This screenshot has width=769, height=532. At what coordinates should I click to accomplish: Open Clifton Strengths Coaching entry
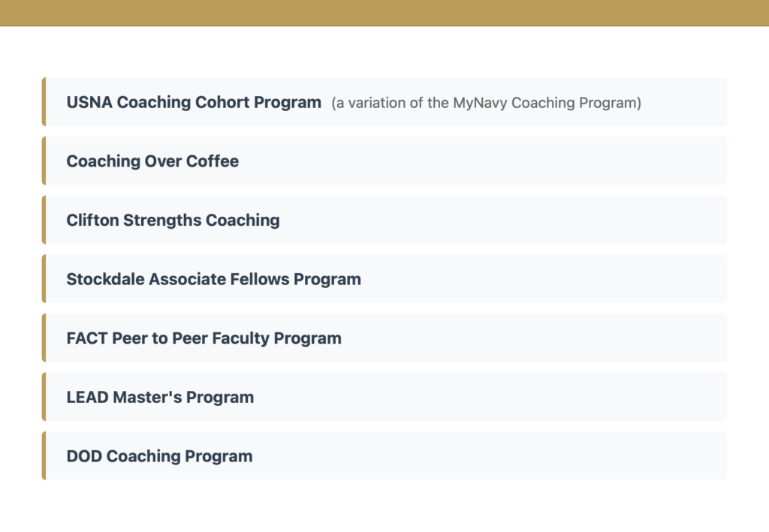tap(173, 221)
